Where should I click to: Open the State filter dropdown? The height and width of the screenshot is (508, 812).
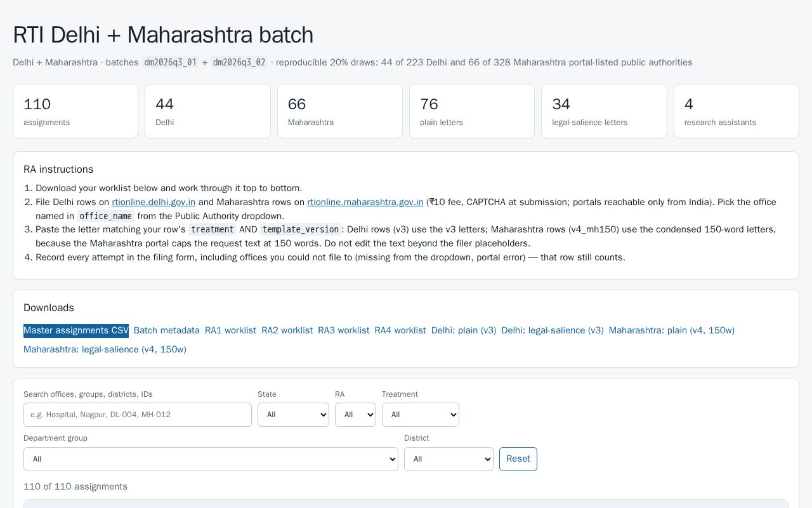point(293,415)
